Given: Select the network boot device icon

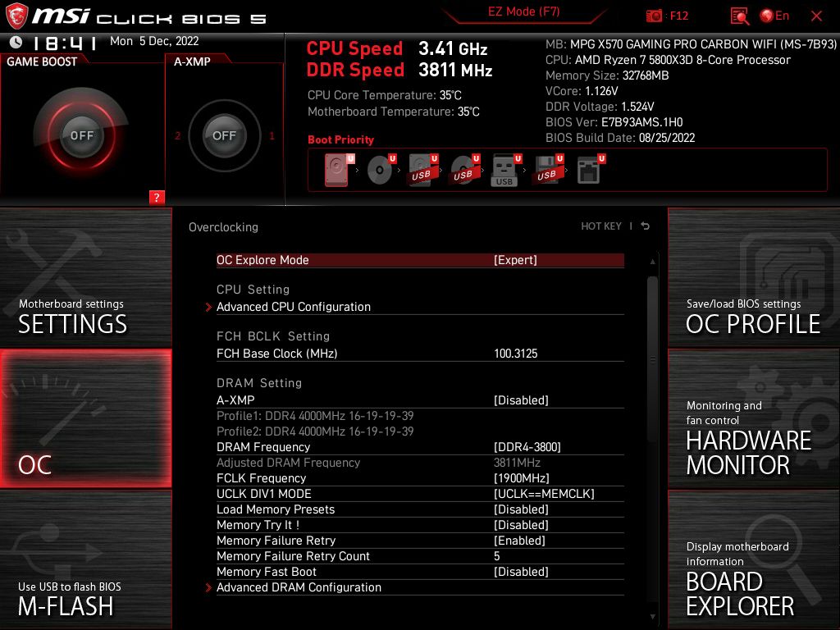Looking at the screenshot, I should coord(591,170).
